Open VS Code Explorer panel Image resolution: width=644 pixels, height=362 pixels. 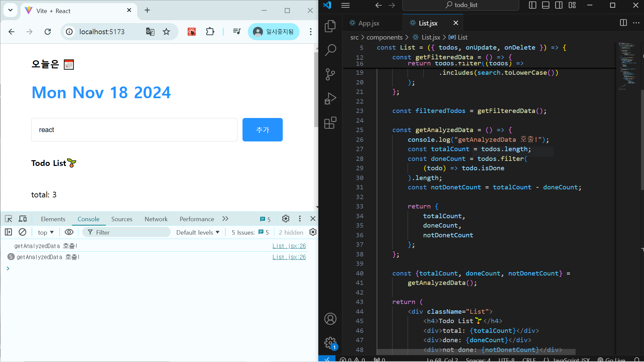tap(330, 26)
